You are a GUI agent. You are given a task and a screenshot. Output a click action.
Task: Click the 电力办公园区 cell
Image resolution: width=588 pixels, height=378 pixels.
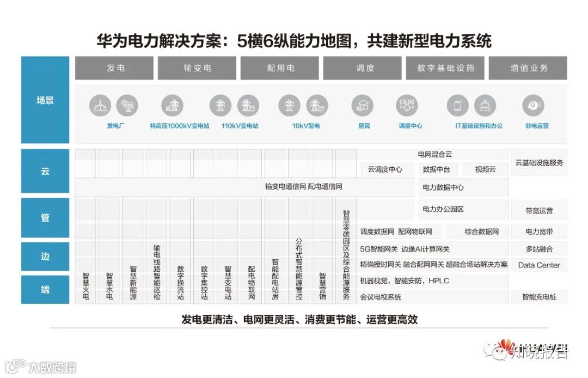click(x=463, y=209)
